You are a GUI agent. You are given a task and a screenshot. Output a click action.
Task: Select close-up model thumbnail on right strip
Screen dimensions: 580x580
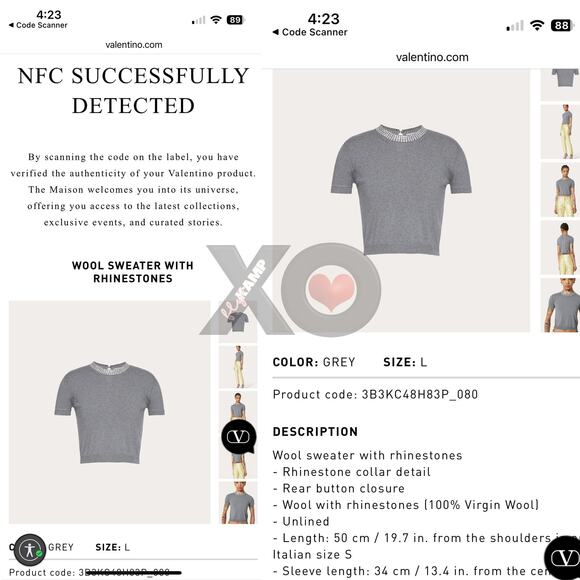[564, 305]
